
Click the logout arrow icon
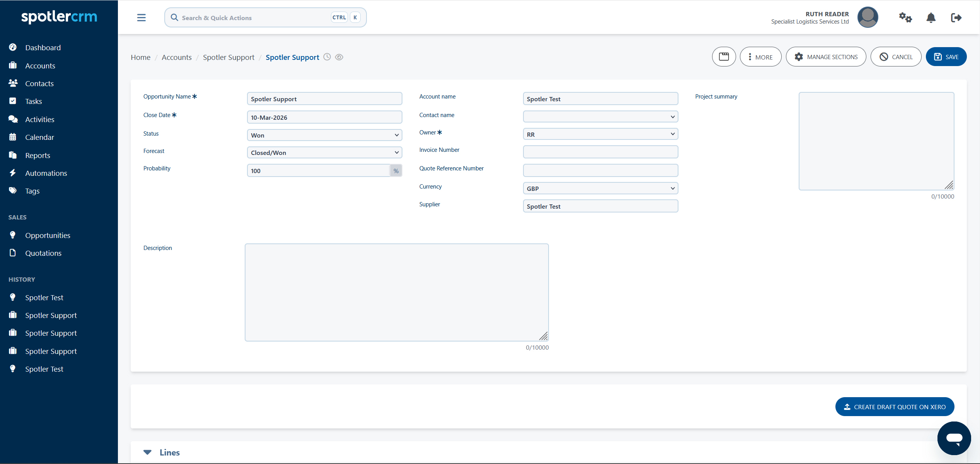click(x=956, y=18)
